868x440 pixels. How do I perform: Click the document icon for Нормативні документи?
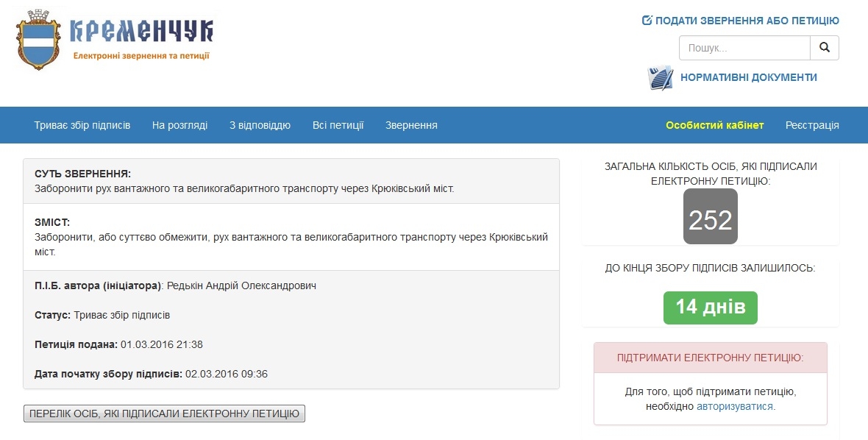[x=660, y=77]
